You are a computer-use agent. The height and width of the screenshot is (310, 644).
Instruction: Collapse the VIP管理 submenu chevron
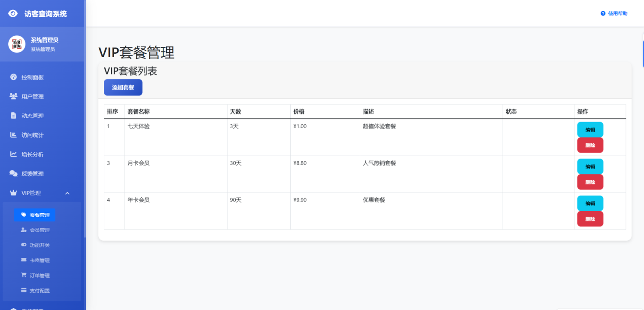67,193
